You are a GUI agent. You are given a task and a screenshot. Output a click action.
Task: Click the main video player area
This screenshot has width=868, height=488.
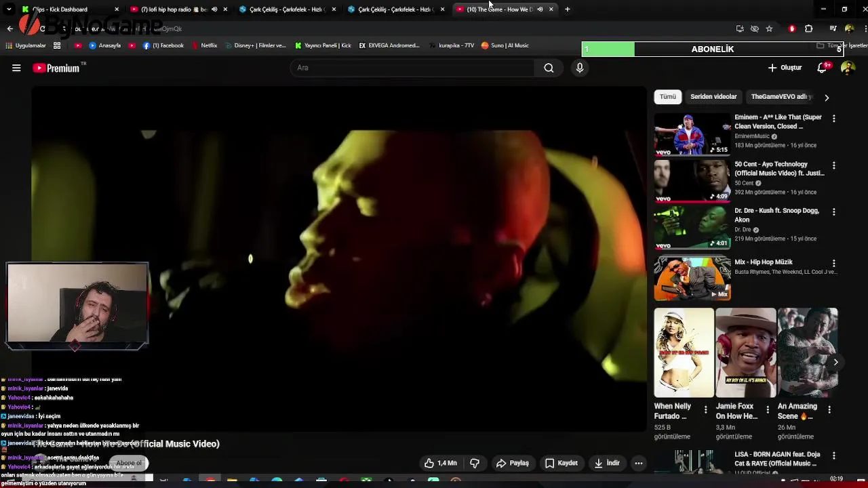pos(339,258)
